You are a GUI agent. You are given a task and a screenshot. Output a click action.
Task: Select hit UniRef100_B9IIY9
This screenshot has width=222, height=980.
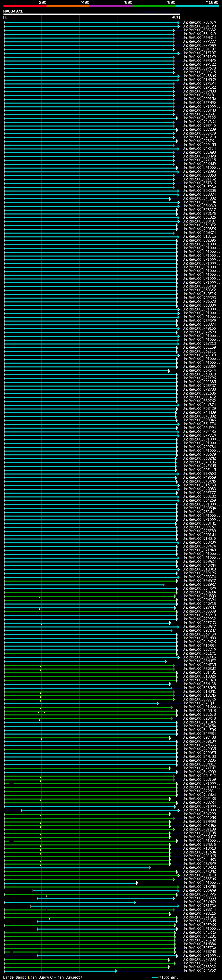pos(199,57)
